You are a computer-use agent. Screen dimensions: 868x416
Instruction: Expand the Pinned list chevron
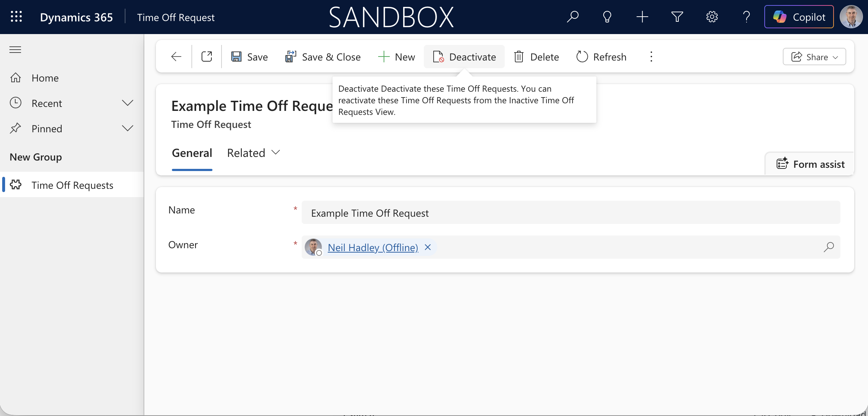128,128
